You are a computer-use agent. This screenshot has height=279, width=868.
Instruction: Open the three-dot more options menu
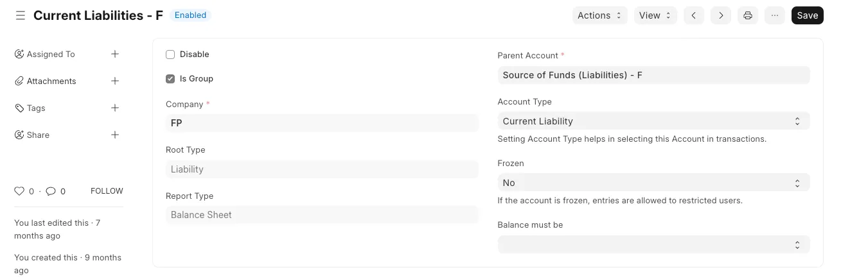click(x=775, y=15)
